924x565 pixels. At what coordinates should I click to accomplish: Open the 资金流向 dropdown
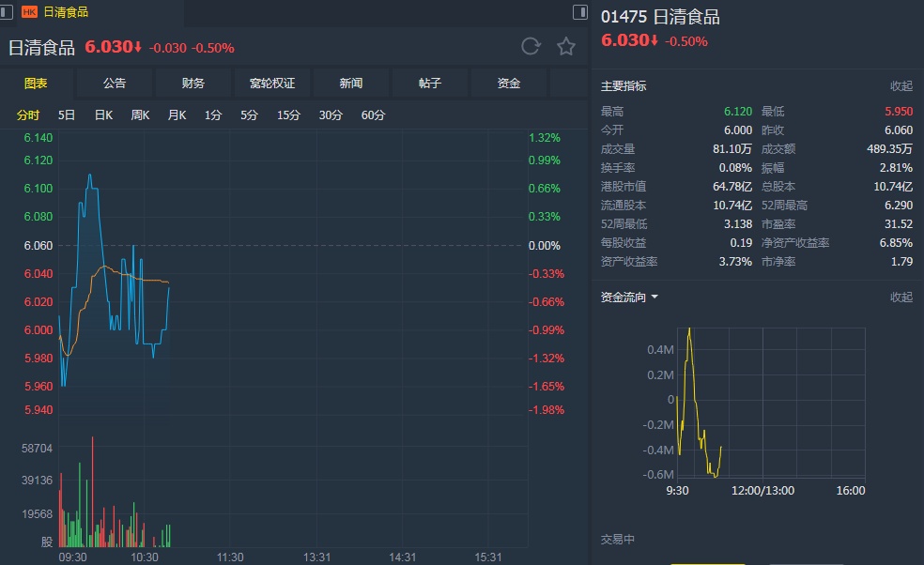(x=629, y=298)
